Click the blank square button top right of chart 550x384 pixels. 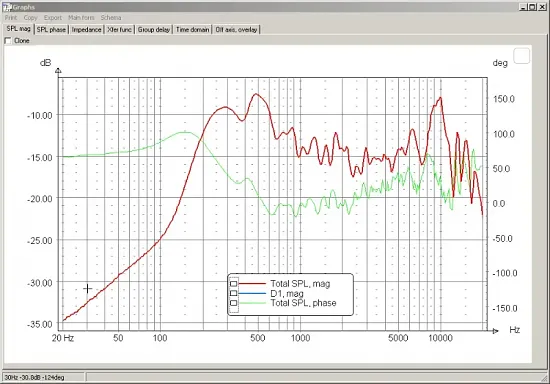pyautogui.click(x=522, y=56)
